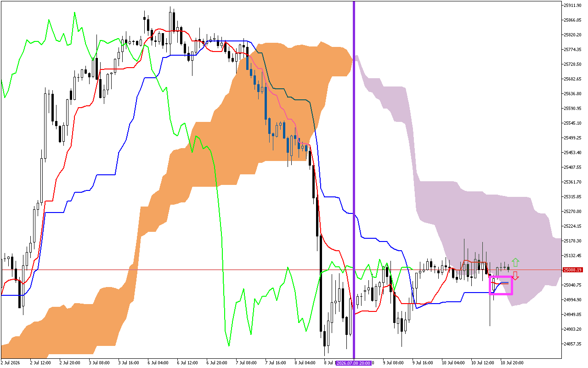The height and width of the screenshot is (368, 588).
Task: Click price axis label 24903.20
Action: pos(573,329)
